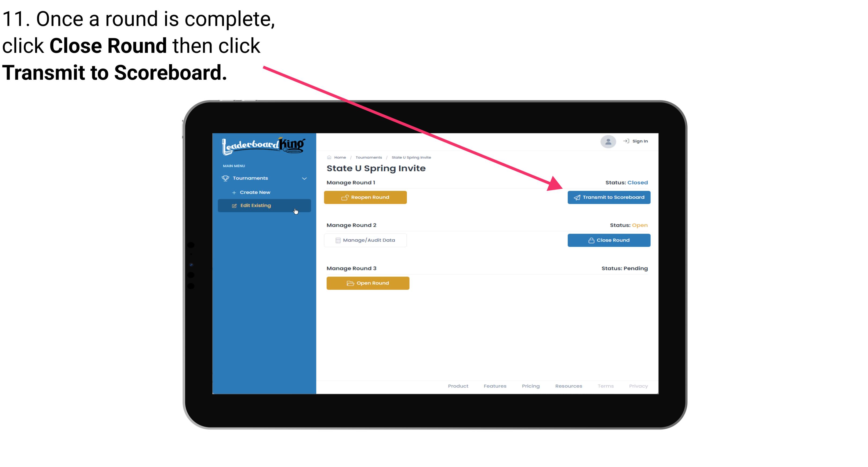Click the Pricing footer link
The height and width of the screenshot is (467, 868).
(x=530, y=386)
